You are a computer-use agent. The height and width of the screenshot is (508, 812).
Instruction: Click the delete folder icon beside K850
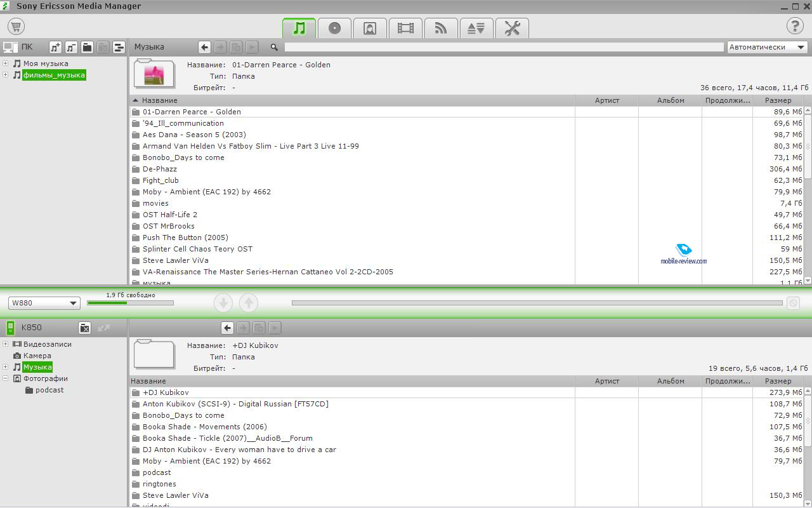[84, 328]
